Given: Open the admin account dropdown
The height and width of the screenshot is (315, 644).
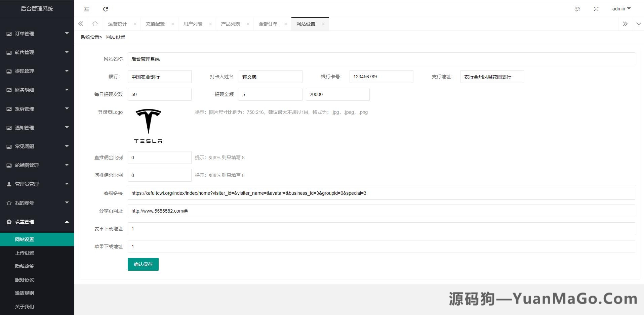Looking at the screenshot, I should [x=621, y=9].
